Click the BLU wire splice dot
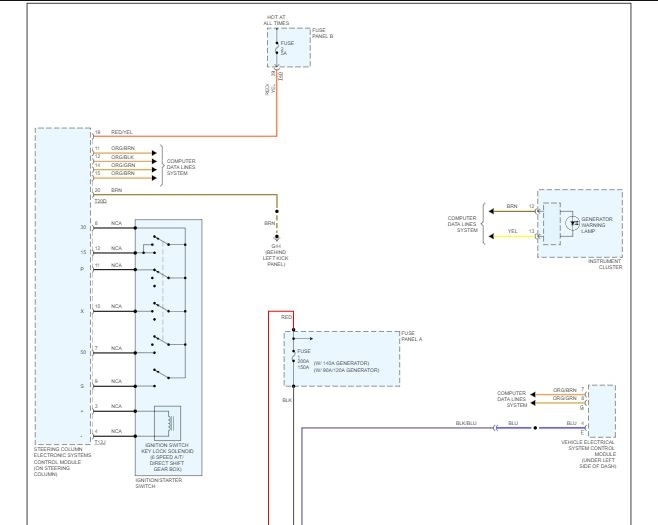This screenshot has width=658, height=525. tap(535, 428)
